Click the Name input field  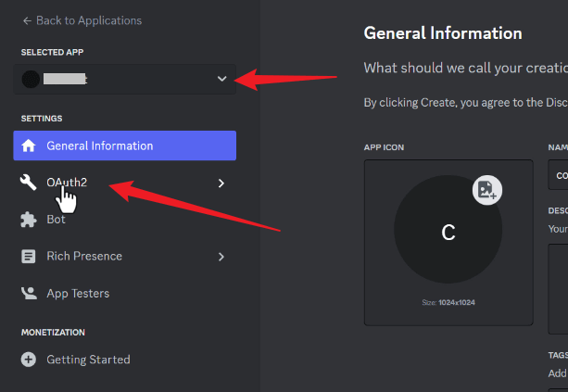(560, 174)
